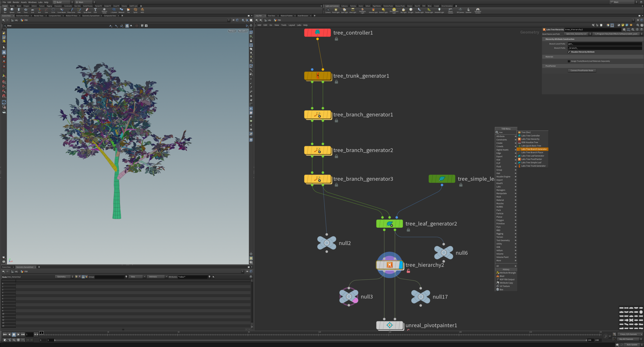Viewport: 644px width, 347px height.
Task: Click the unreal_pivotpainter1 node
Action: [x=389, y=325]
